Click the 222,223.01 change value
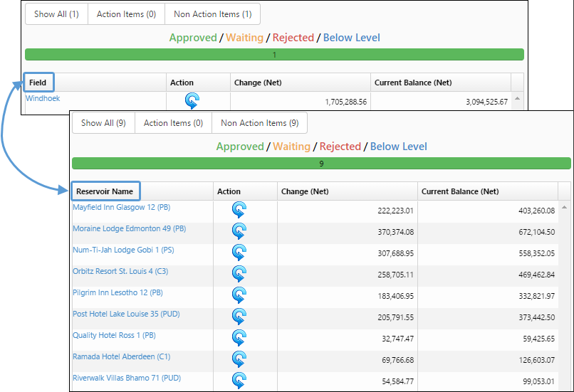574x392 pixels. click(x=396, y=211)
